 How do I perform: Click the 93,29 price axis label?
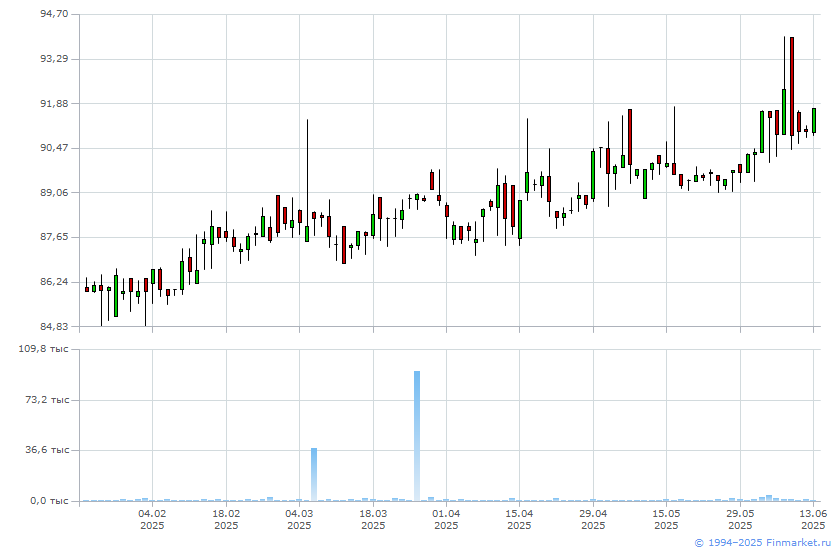click(x=55, y=58)
